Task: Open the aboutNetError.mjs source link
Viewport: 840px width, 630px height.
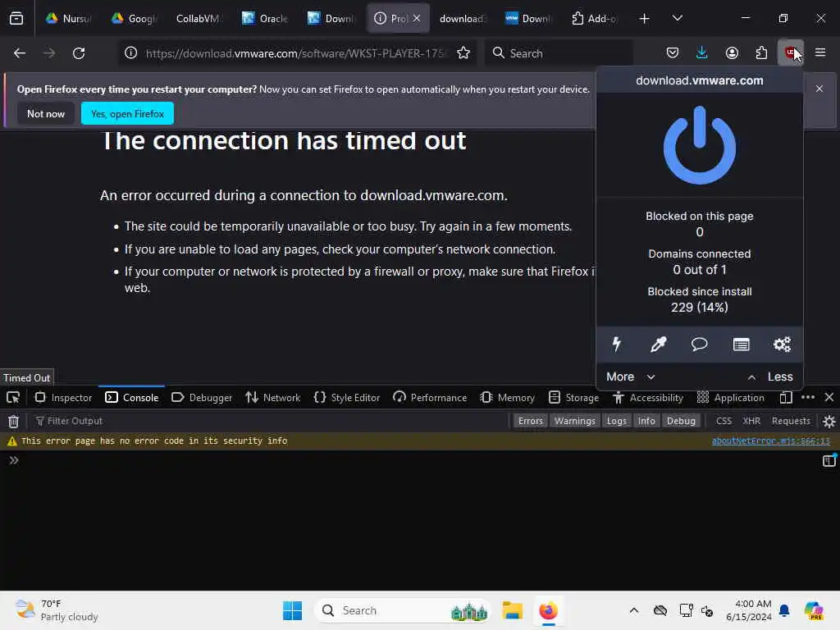Action: (x=770, y=441)
